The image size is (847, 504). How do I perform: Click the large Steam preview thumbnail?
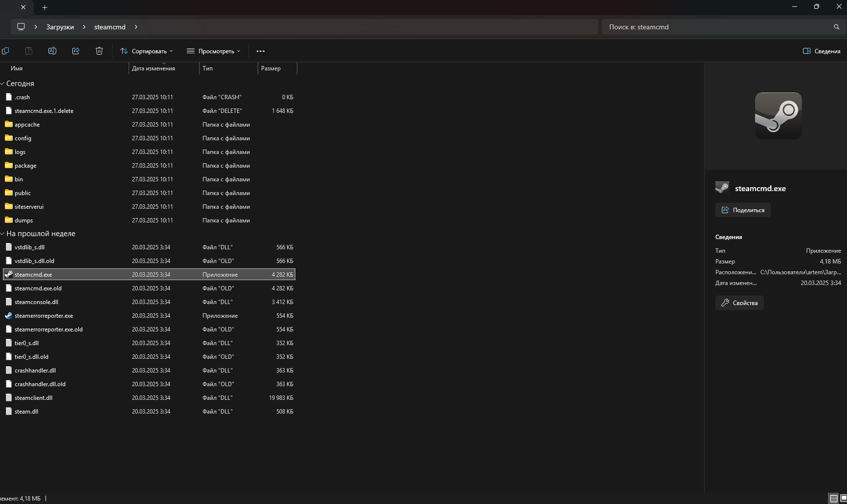tap(778, 116)
